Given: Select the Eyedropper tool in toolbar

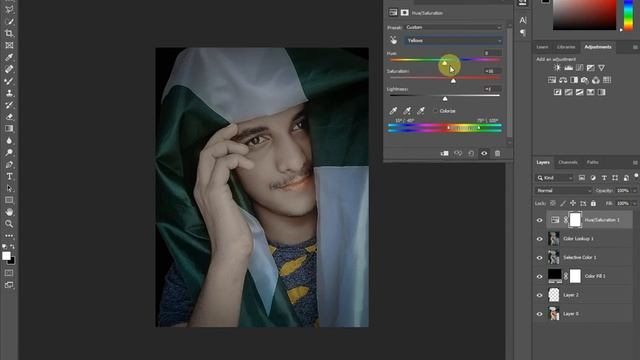Looking at the screenshot, I should (9, 57).
